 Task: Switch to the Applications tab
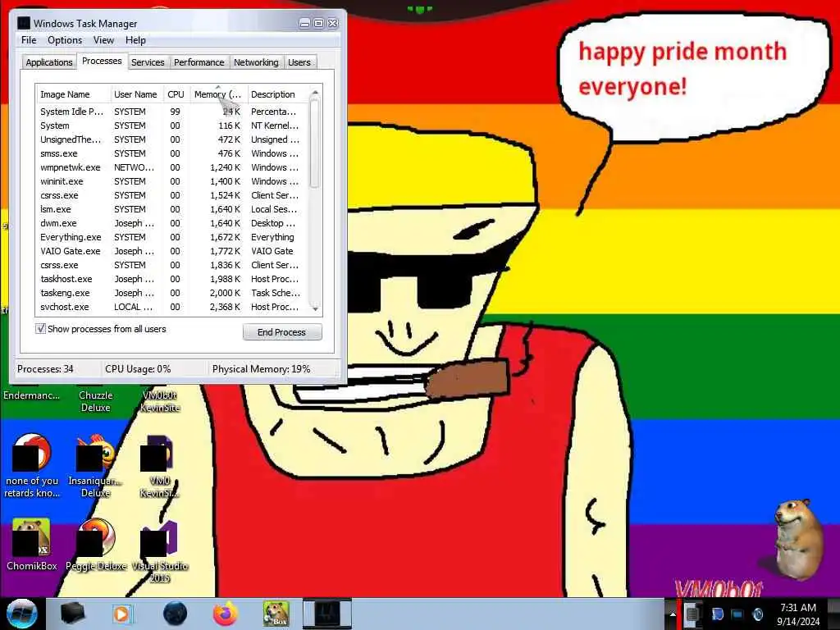pyautogui.click(x=48, y=62)
